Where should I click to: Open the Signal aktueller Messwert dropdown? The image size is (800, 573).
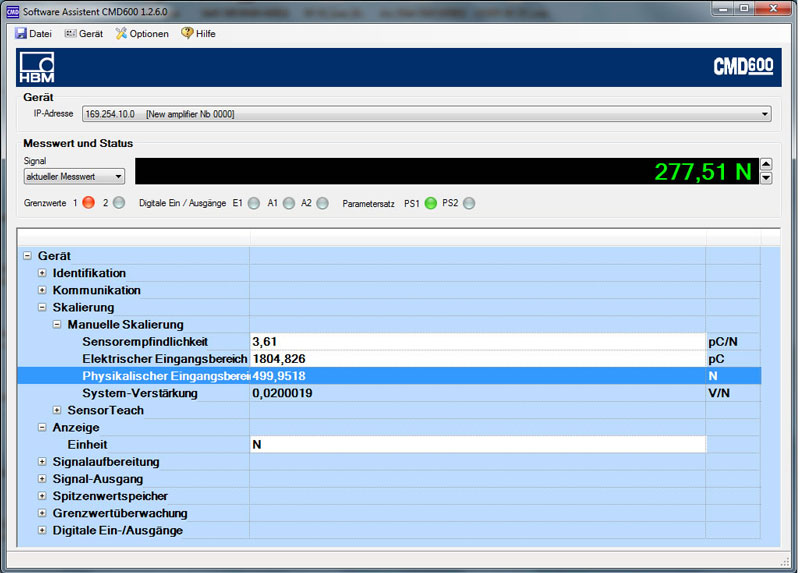[x=118, y=177]
